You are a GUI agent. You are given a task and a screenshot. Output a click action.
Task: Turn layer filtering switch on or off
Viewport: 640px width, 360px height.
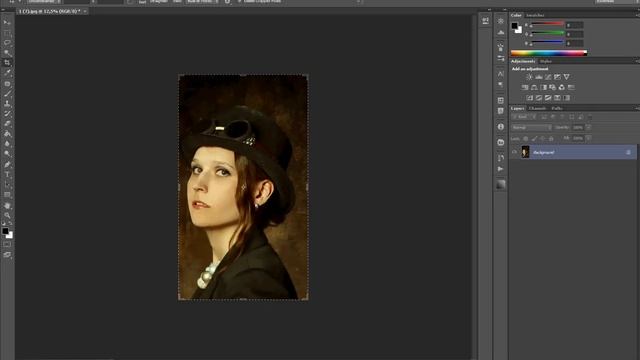pyautogui.click(x=589, y=117)
